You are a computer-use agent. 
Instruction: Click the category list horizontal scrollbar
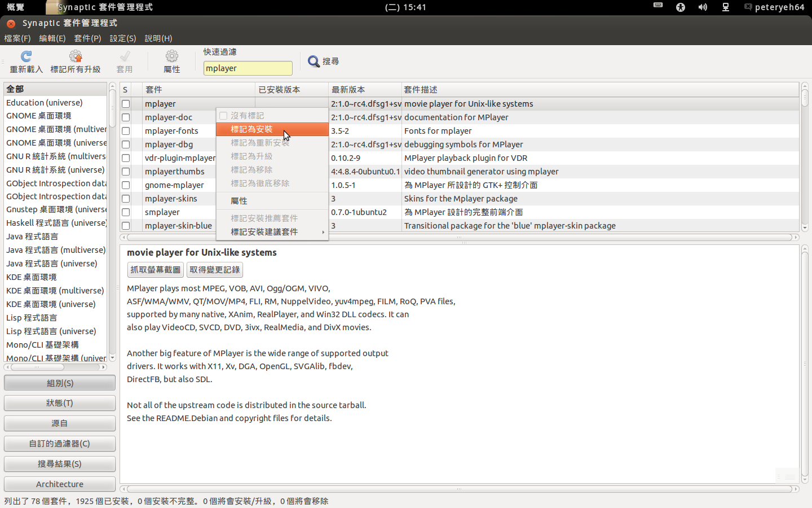55,367
